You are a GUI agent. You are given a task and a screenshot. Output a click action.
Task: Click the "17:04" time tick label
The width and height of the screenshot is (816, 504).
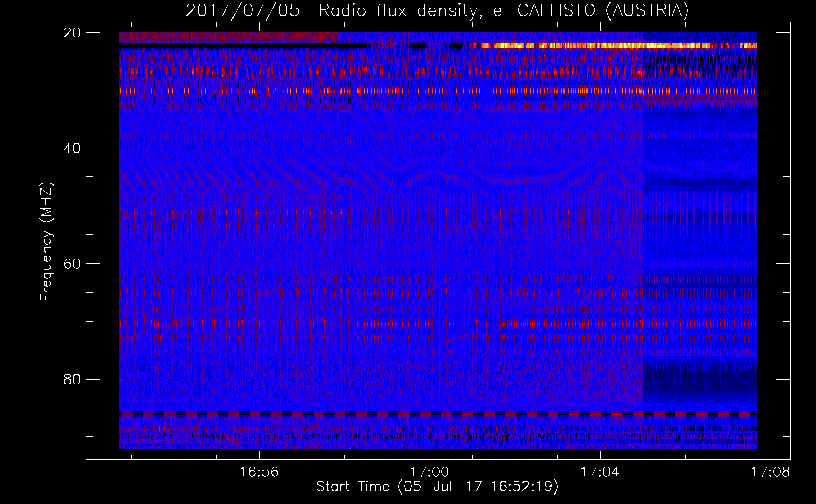pyautogui.click(x=600, y=472)
